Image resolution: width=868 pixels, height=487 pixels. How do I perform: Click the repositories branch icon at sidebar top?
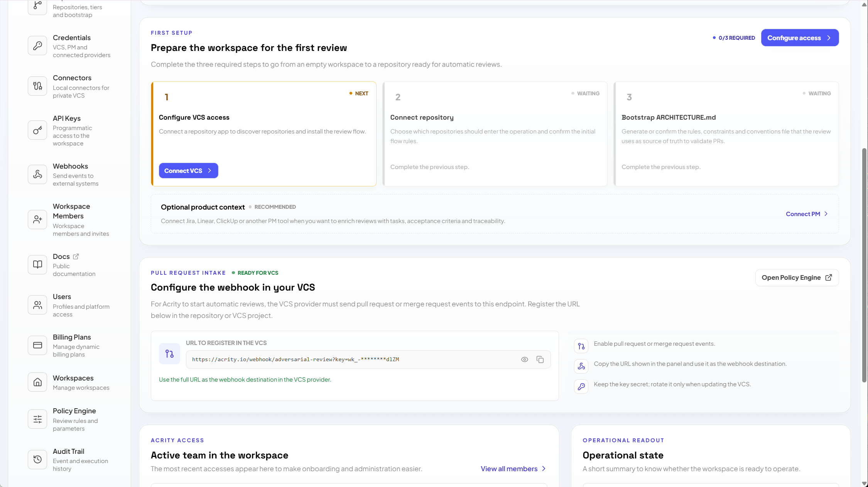pos(37,6)
